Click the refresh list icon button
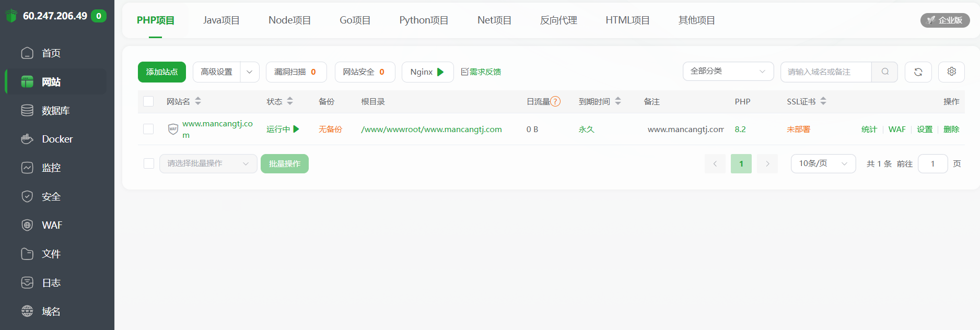The width and height of the screenshot is (980, 330). pos(918,72)
